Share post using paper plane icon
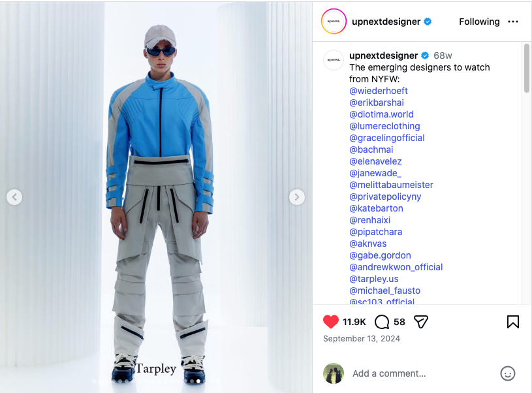532x393 pixels. click(421, 322)
